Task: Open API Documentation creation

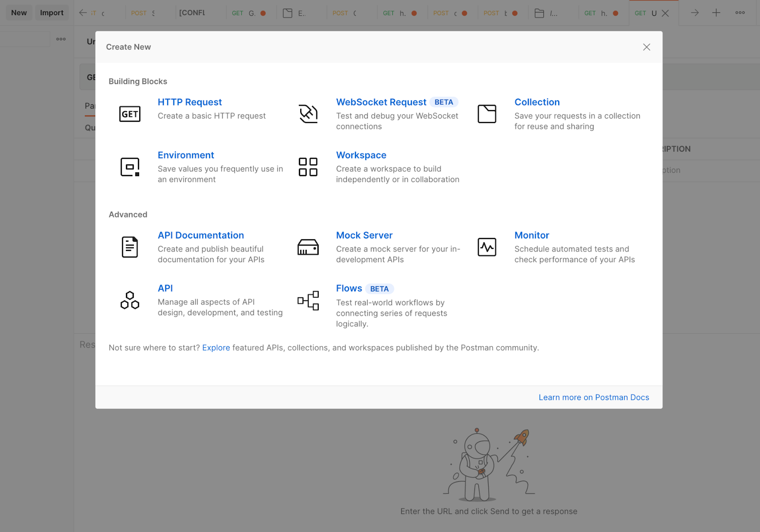Action: 200,235
